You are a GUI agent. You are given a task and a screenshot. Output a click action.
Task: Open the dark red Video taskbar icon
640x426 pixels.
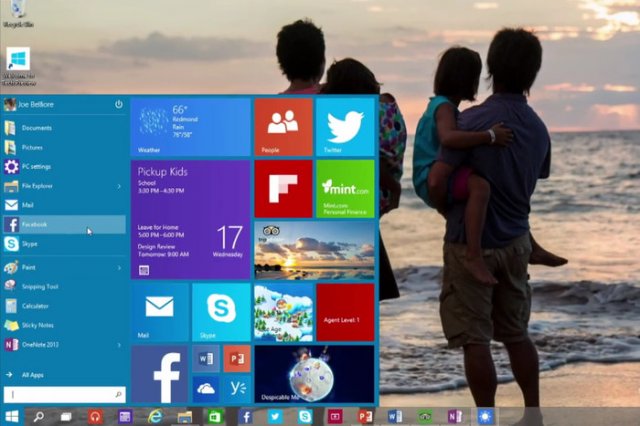click(x=335, y=417)
